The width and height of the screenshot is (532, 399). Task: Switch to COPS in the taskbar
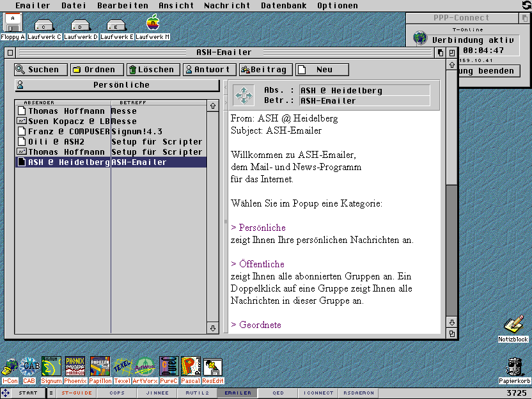tap(117, 393)
